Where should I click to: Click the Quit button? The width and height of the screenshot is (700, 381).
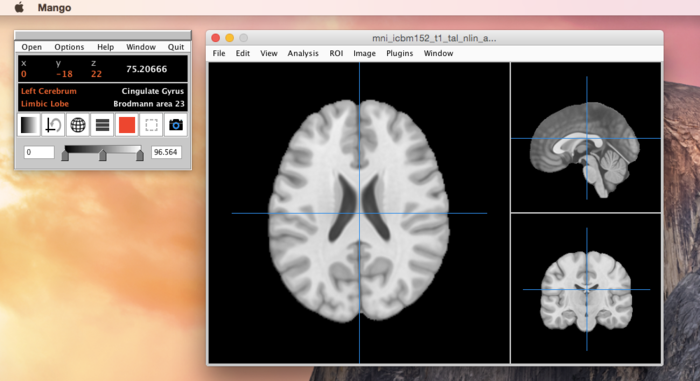[x=175, y=47]
